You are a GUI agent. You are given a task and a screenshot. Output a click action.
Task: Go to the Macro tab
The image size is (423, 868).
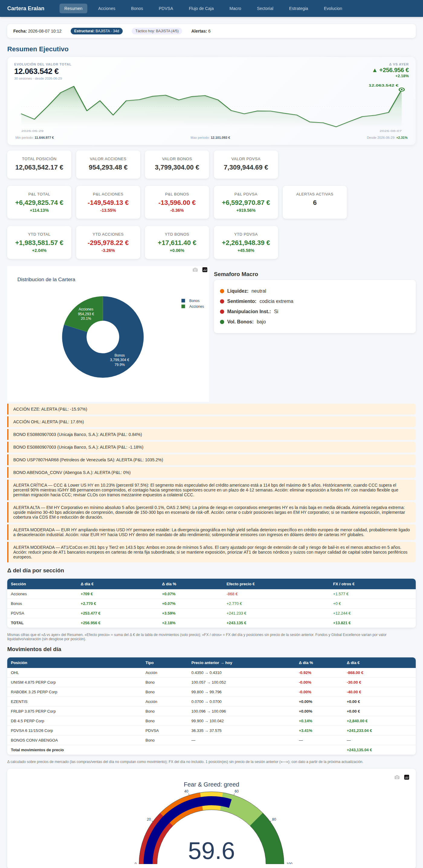235,8
